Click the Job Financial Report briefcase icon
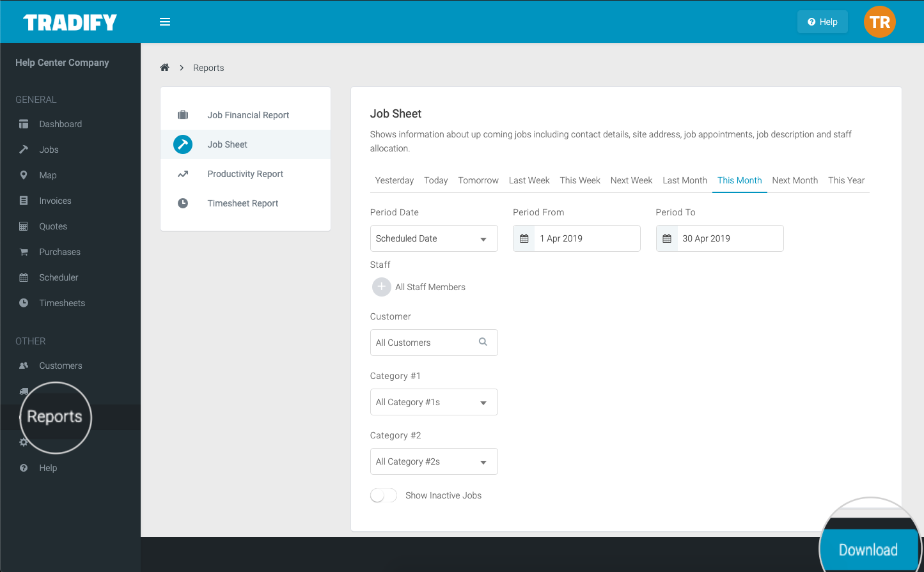Image resolution: width=924 pixels, height=572 pixels. tap(183, 115)
